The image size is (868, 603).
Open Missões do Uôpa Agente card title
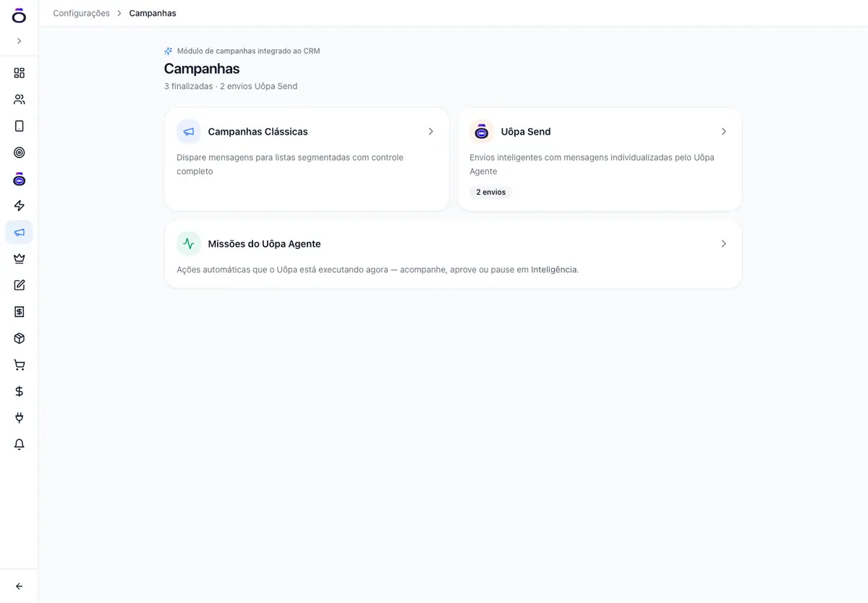(x=264, y=244)
